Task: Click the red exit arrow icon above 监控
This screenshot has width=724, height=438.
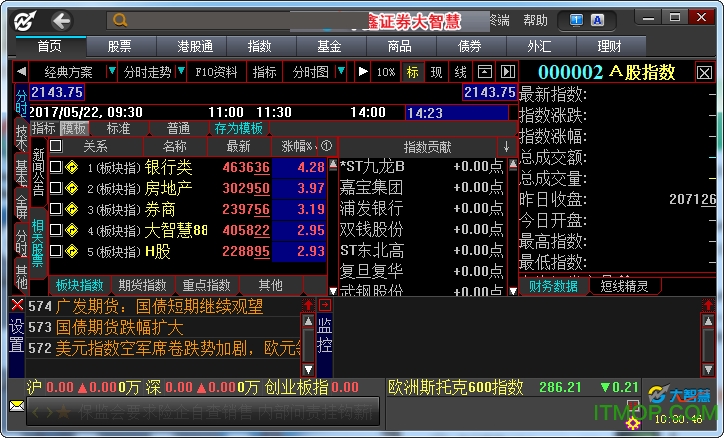Action: coord(325,305)
